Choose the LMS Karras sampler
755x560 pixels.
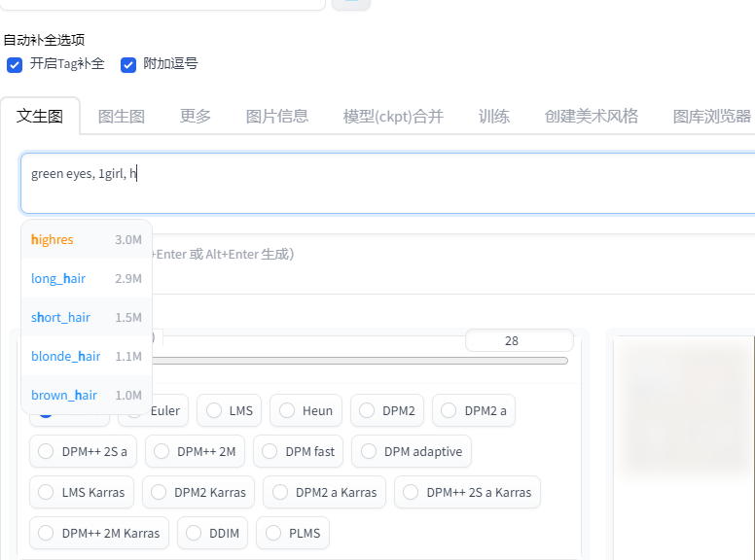pyautogui.click(x=82, y=492)
